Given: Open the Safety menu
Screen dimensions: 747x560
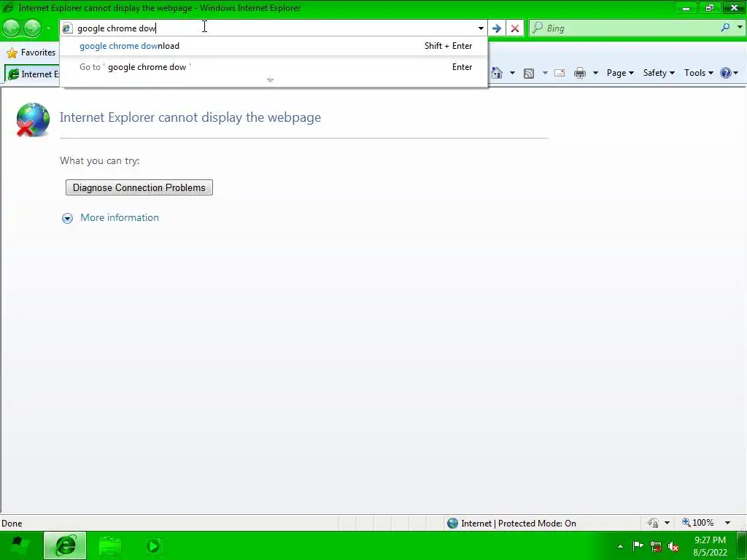Looking at the screenshot, I should tap(659, 73).
